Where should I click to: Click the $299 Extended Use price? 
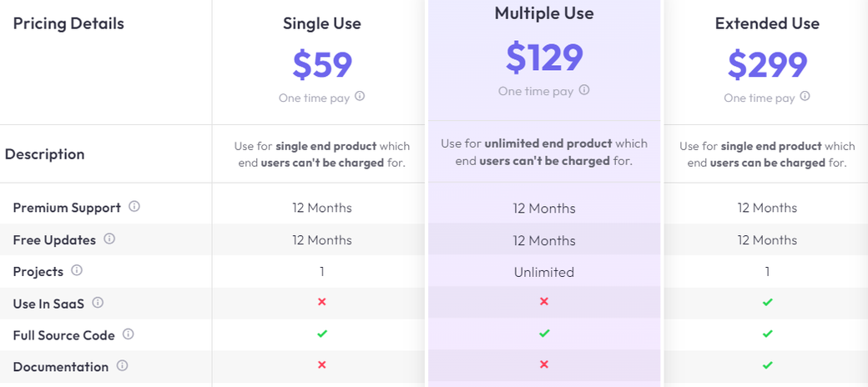(767, 64)
